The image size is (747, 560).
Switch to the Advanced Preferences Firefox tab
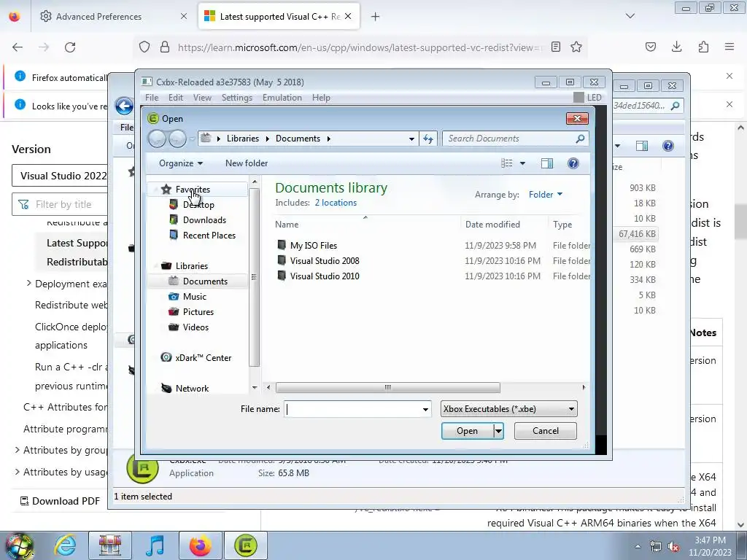click(x=98, y=17)
